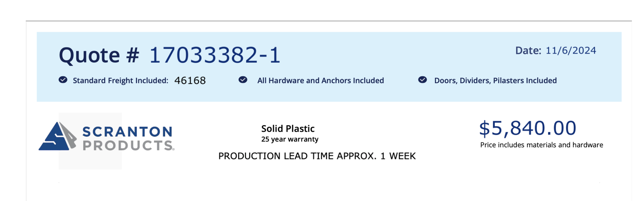Click the quote number 17033382-1

[x=215, y=55]
